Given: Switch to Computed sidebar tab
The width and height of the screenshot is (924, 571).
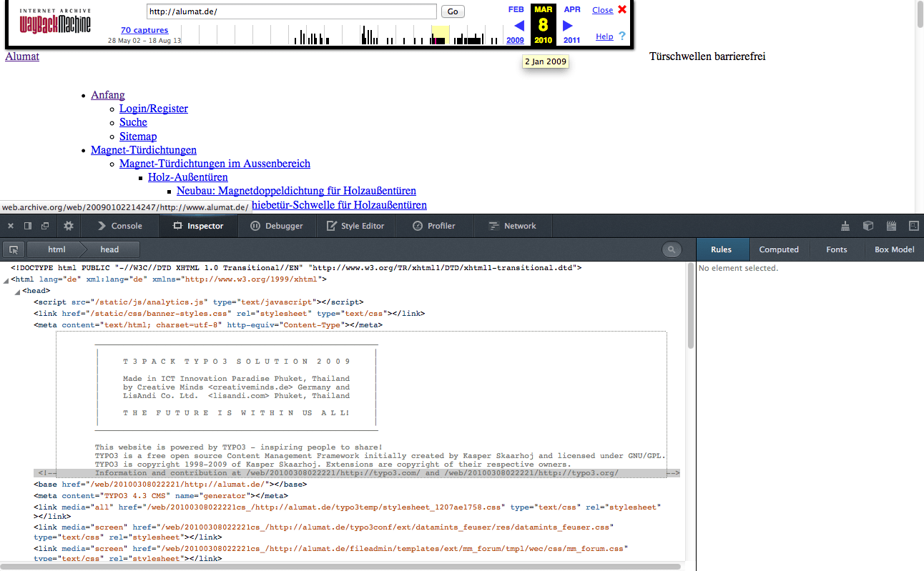Looking at the screenshot, I should (x=779, y=249).
